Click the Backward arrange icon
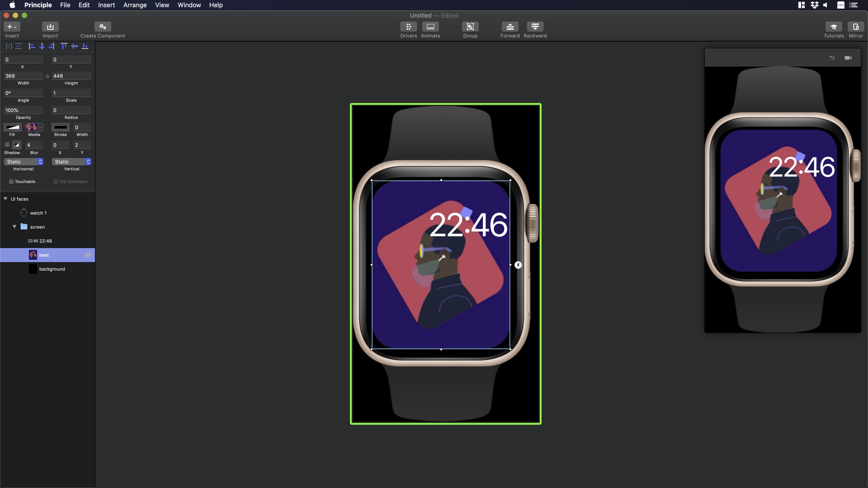Screen dimensions: 868x488 tap(535, 30)
